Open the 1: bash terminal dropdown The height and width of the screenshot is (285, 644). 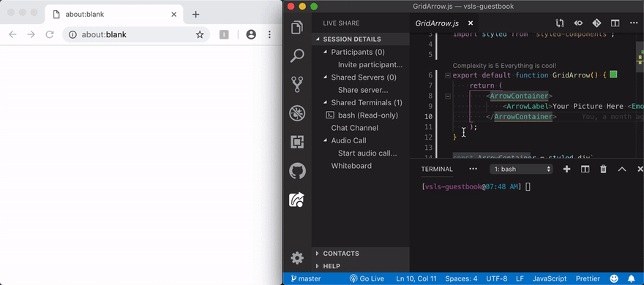[x=521, y=169]
